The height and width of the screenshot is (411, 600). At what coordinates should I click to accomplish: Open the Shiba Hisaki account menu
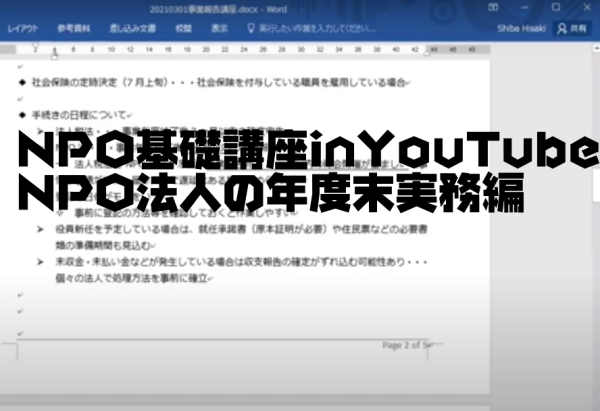tap(523, 30)
